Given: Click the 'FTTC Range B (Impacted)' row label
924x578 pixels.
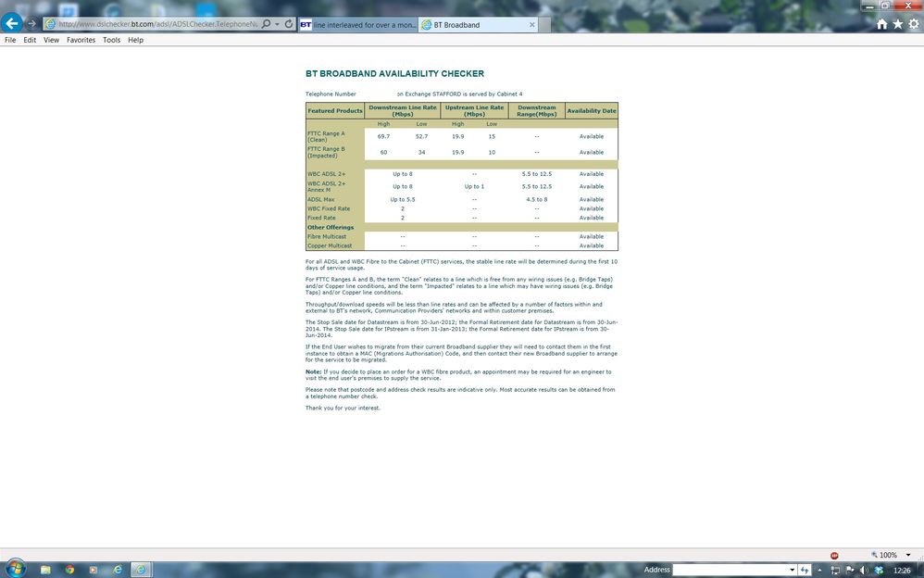Looking at the screenshot, I should (327, 152).
